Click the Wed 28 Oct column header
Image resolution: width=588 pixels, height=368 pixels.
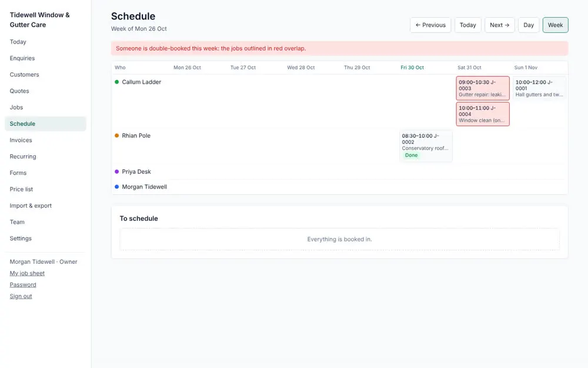coord(300,68)
